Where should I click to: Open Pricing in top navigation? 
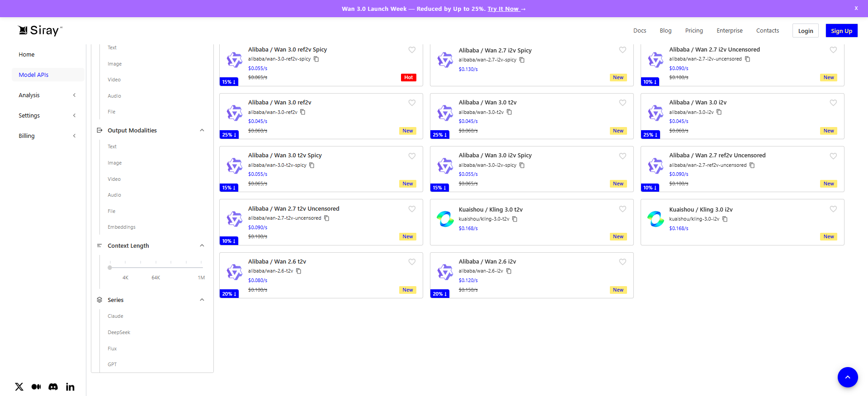point(694,30)
